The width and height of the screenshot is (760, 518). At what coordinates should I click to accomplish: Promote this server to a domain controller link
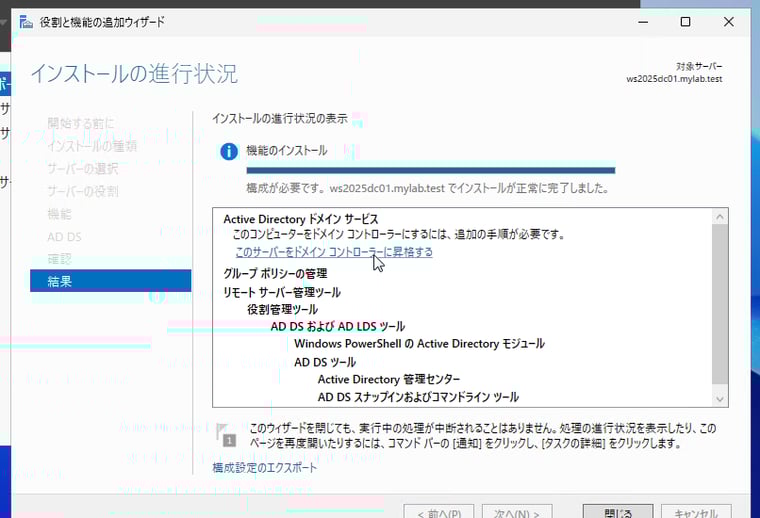(334, 252)
